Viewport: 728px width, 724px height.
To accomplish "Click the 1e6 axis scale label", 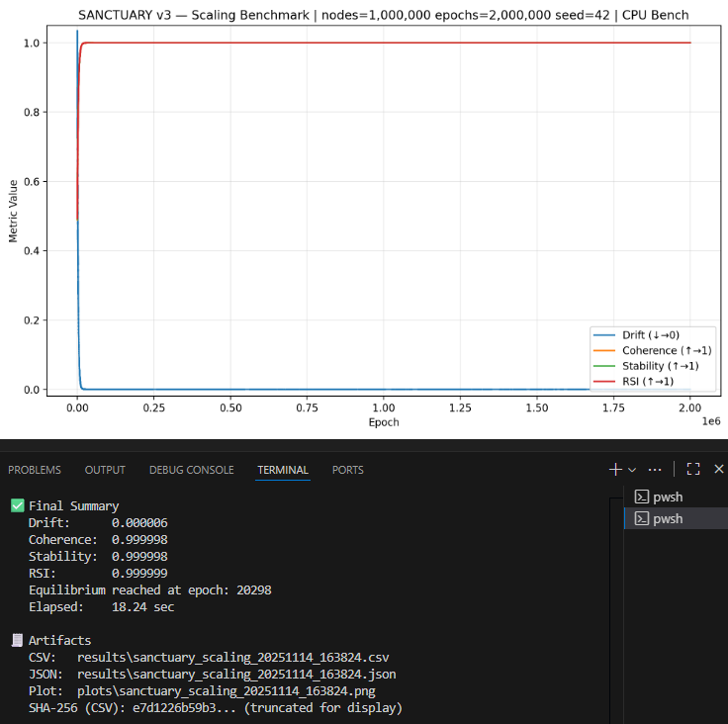I will [x=711, y=421].
